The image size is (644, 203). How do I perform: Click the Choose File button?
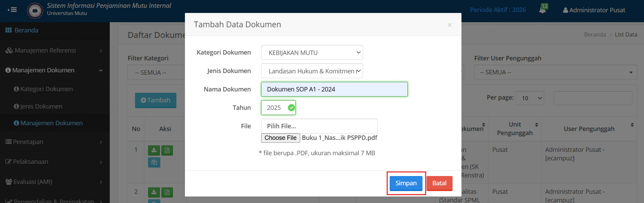(281, 138)
